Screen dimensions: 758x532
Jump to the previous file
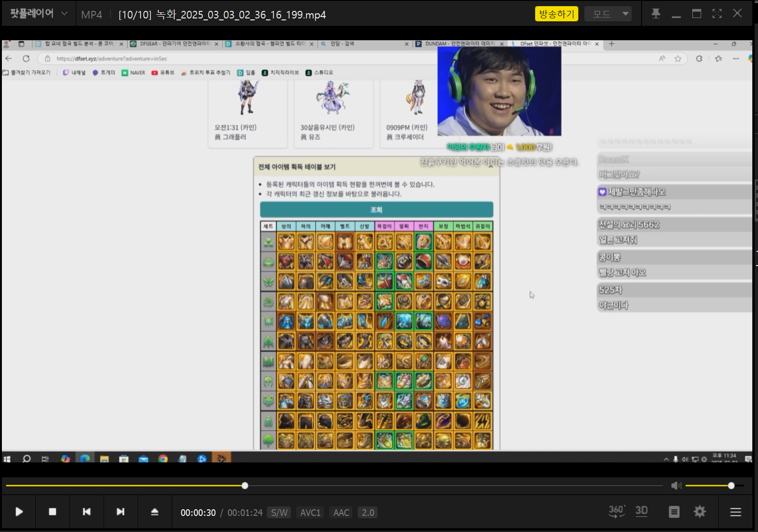click(x=87, y=512)
